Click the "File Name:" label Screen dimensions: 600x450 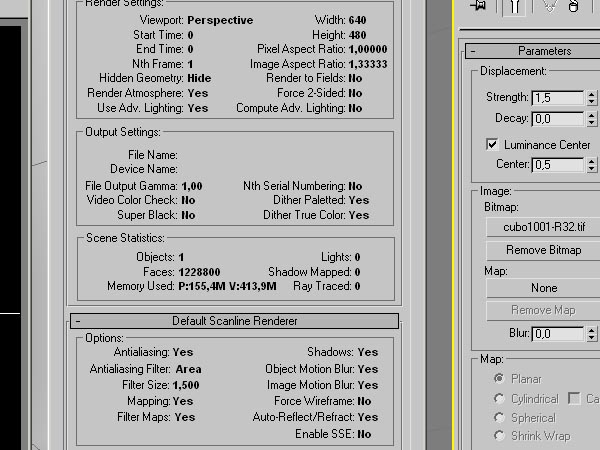pyautogui.click(x=153, y=155)
